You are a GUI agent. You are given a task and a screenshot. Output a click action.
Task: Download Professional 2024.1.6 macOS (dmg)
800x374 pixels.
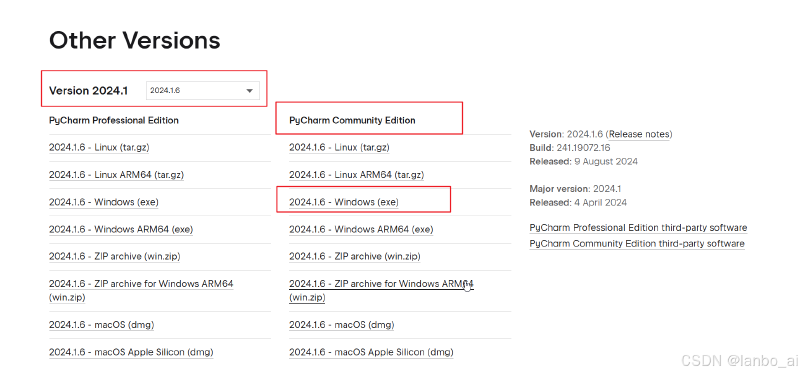pos(102,325)
